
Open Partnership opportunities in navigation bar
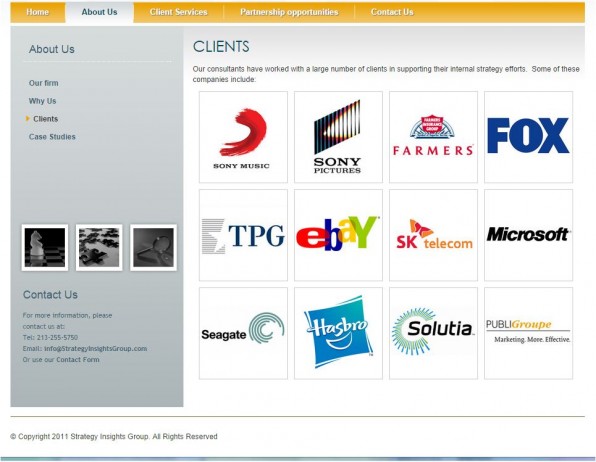[289, 12]
